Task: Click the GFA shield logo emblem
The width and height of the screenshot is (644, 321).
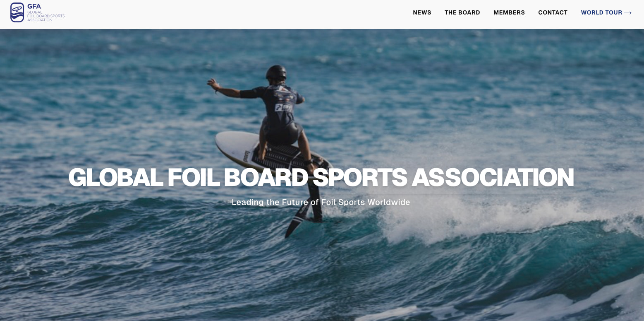Action: pos(17,12)
